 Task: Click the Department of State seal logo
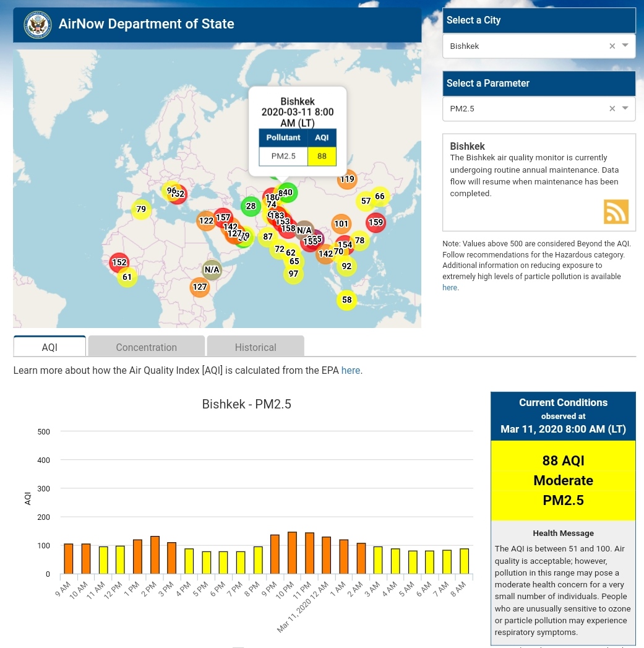[37, 25]
